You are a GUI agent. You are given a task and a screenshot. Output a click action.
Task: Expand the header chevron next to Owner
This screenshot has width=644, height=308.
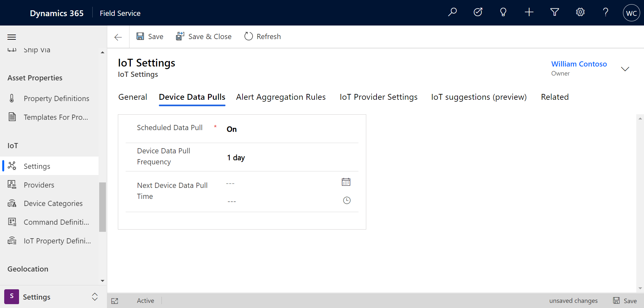625,69
